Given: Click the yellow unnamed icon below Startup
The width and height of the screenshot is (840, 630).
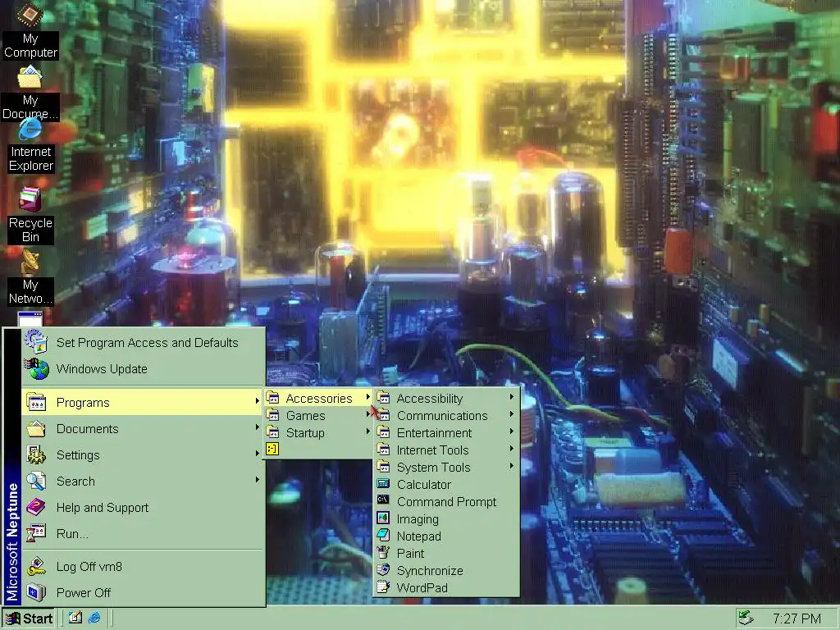Looking at the screenshot, I should point(272,449).
